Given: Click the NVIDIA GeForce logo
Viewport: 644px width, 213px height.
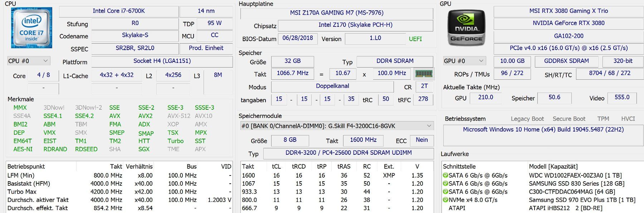Looking at the screenshot, I should [466, 28].
